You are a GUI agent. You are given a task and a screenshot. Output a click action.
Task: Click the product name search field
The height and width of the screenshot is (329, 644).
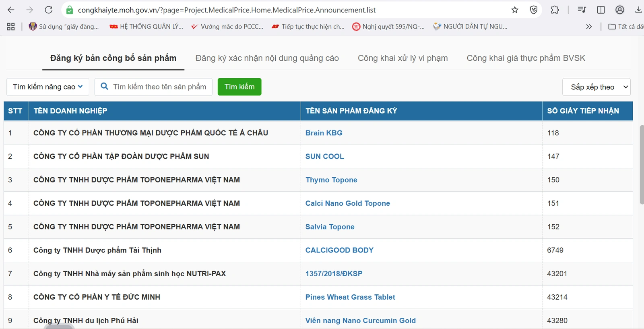pyautogui.click(x=159, y=87)
